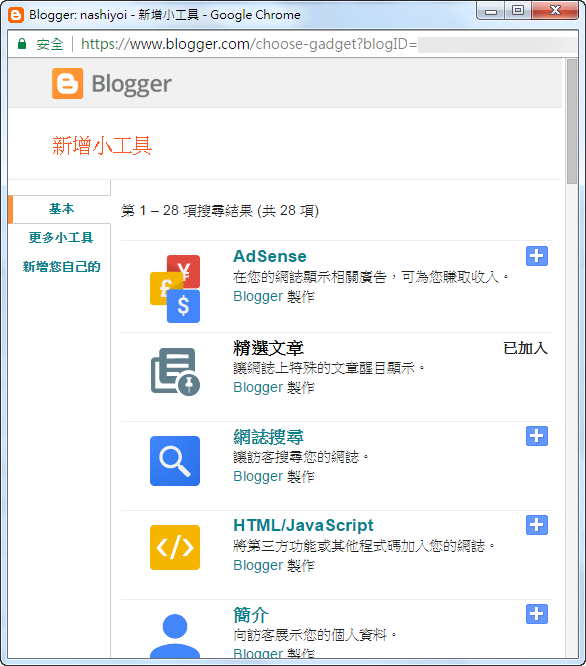Image resolution: width=586 pixels, height=666 pixels.
Task: Add the AdSense gadget with its plus button
Action: (x=537, y=256)
